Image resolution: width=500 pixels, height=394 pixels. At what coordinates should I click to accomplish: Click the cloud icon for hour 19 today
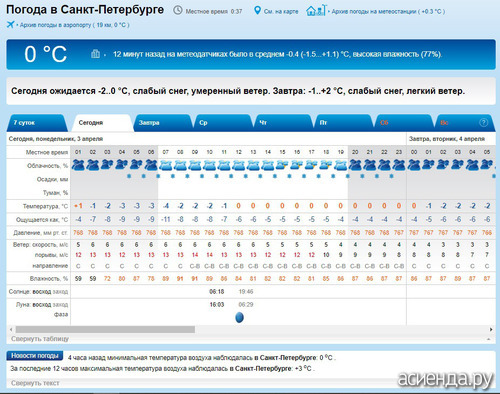tap(341, 165)
